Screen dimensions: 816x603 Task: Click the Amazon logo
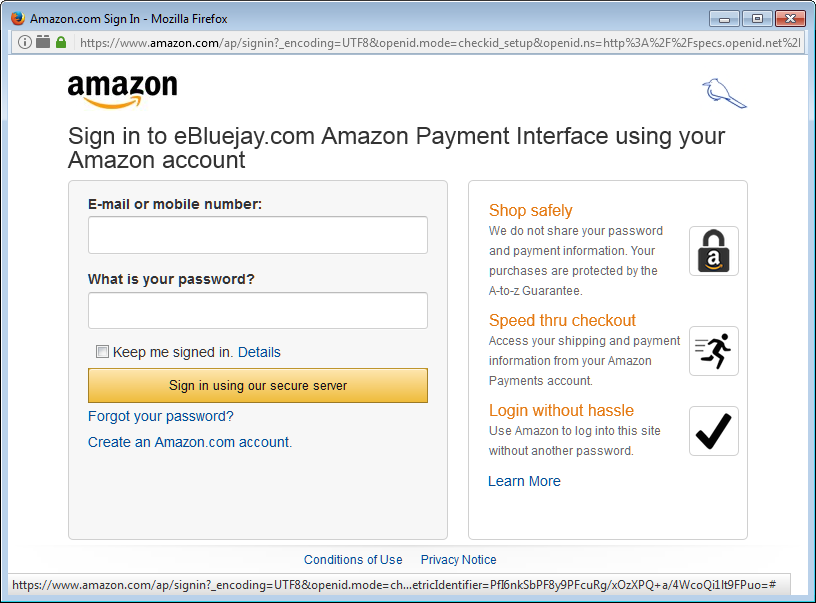(x=122, y=92)
